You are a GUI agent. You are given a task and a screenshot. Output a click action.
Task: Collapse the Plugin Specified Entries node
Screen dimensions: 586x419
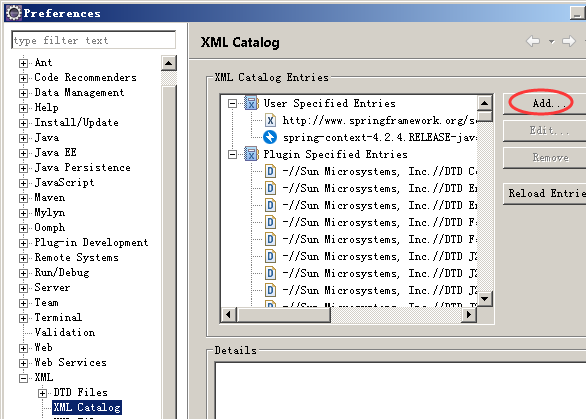[232, 154]
